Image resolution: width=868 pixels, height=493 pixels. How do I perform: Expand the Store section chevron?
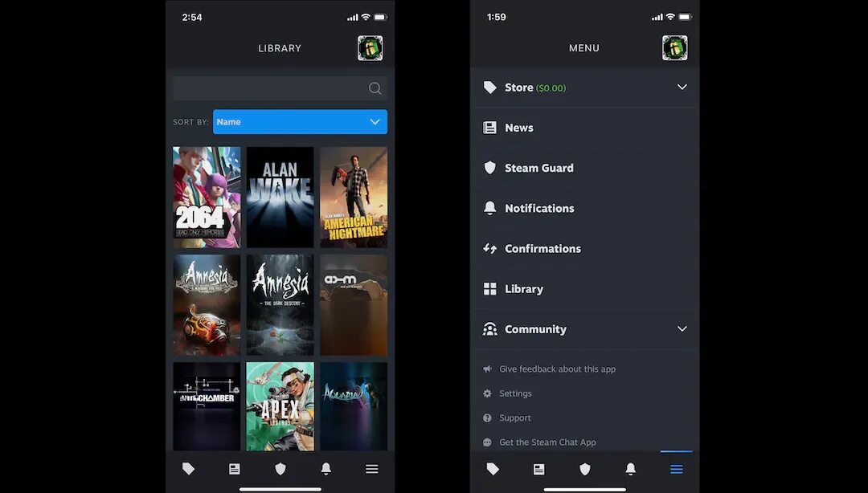pos(682,87)
